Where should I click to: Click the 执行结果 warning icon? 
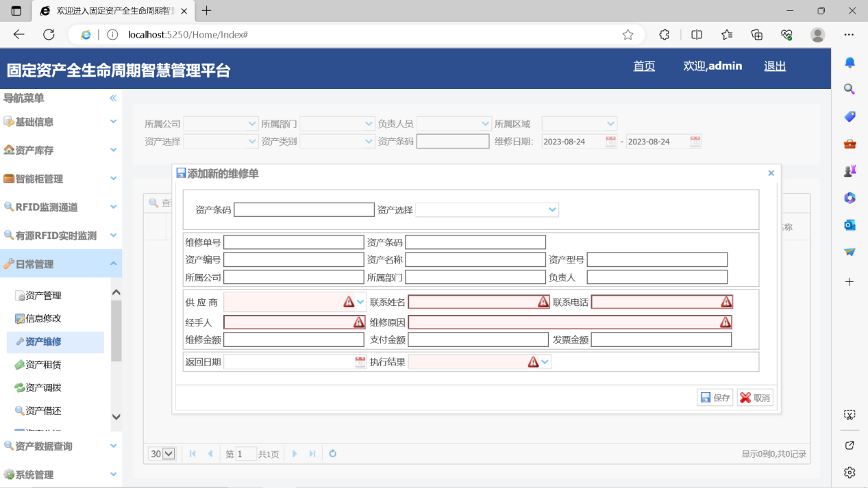(x=533, y=362)
